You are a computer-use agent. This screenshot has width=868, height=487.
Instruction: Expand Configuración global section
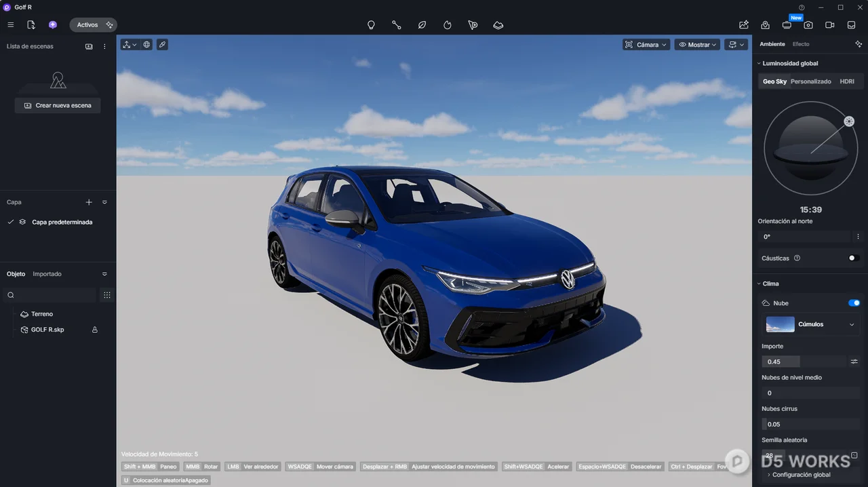click(800, 475)
